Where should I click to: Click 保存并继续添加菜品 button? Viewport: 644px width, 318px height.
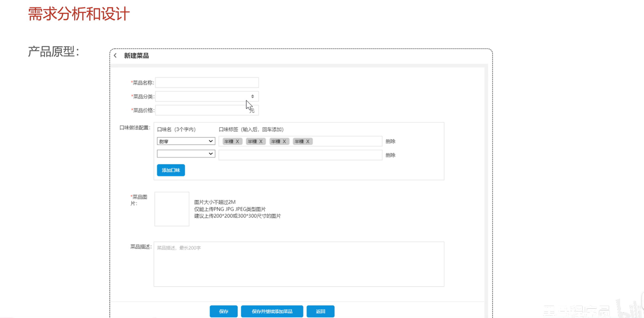click(x=272, y=311)
